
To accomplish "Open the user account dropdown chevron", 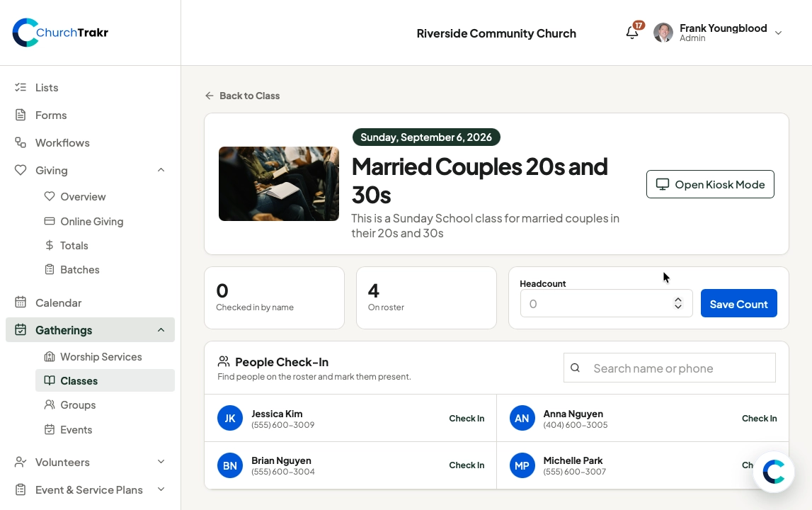I will pos(778,33).
